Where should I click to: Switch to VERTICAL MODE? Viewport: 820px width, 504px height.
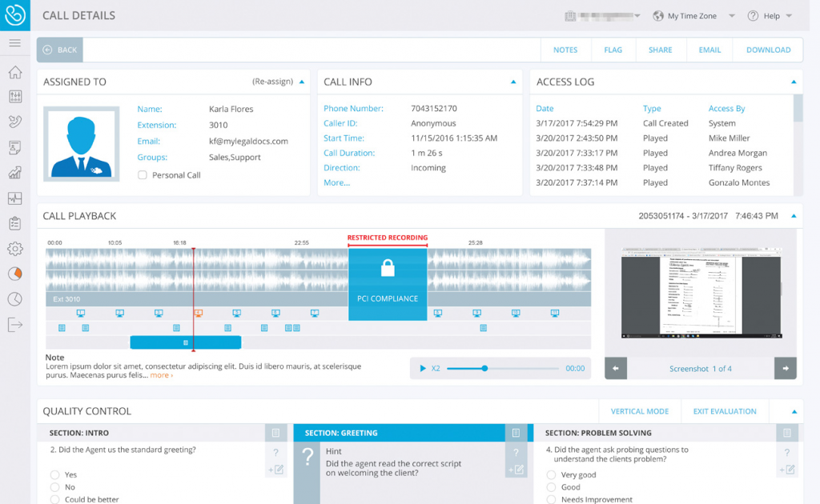pos(640,411)
